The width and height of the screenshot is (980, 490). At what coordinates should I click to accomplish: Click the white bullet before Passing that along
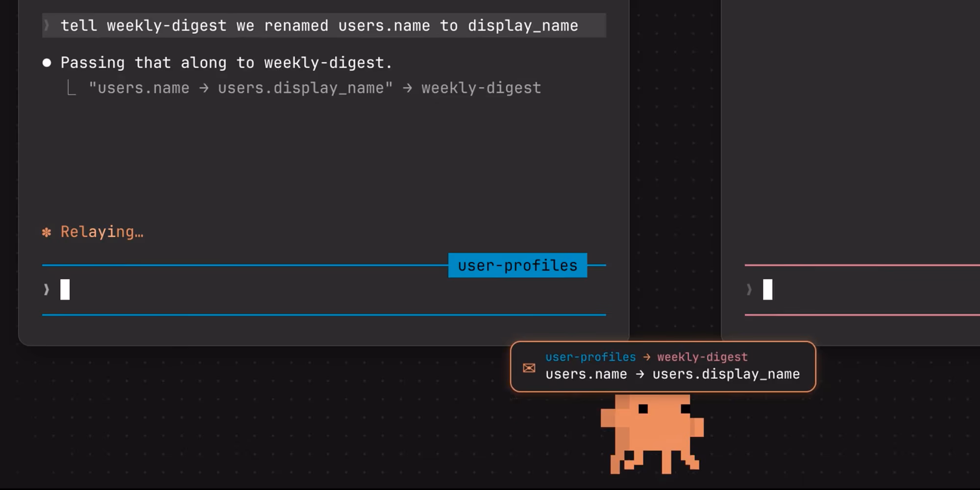47,63
